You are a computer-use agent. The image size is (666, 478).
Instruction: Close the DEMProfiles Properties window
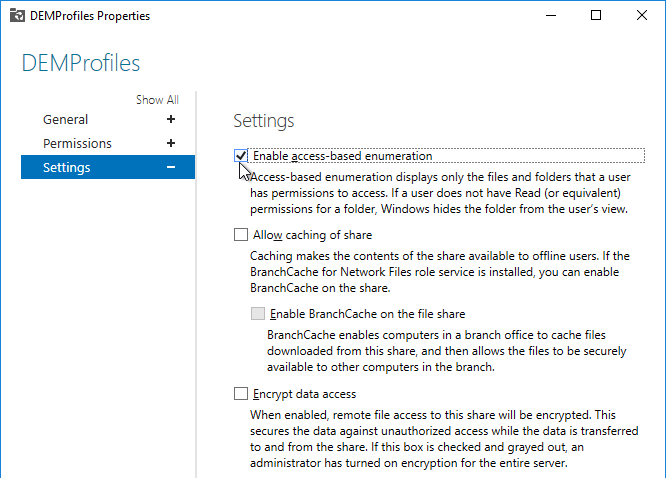click(642, 15)
